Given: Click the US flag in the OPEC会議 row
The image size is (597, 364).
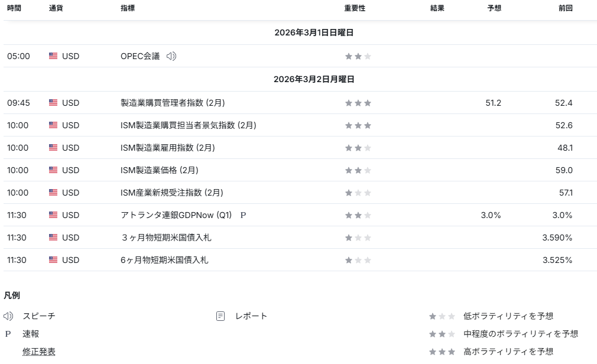Looking at the screenshot, I should click(x=53, y=56).
